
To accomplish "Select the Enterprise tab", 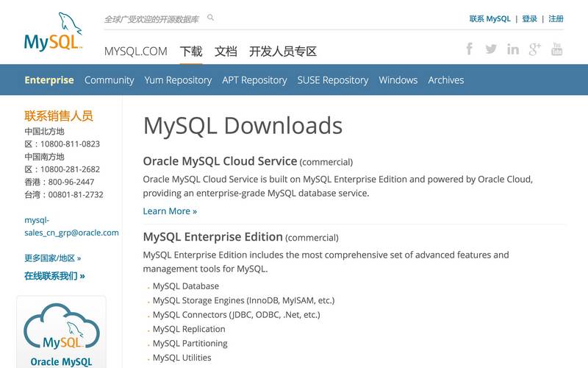I will point(49,80).
